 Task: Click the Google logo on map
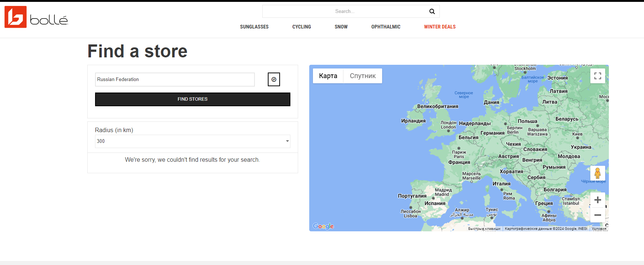click(323, 226)
